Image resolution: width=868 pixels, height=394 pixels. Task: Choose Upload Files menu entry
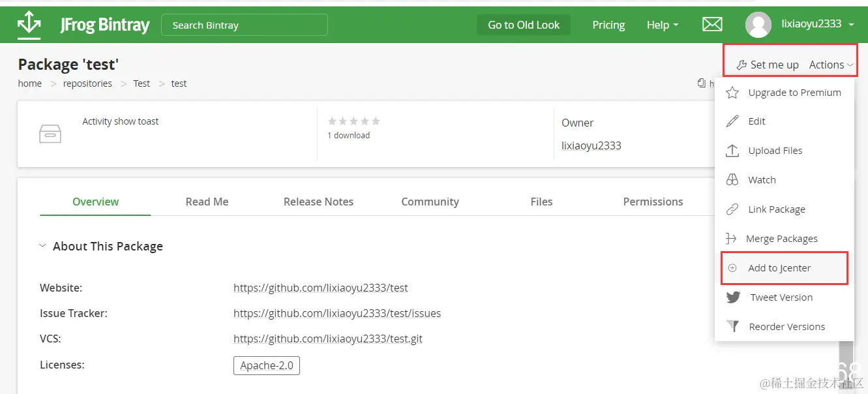tap(785, 151)
